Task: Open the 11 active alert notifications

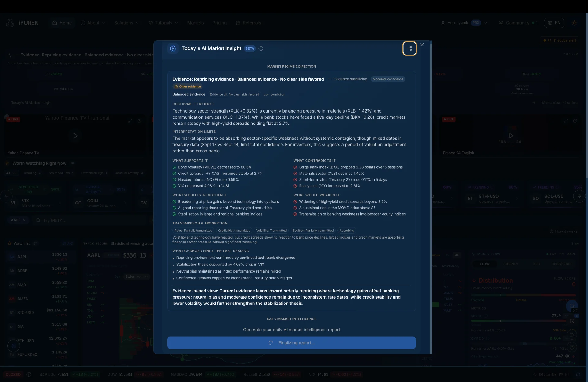Action: (x=560, y=40)
